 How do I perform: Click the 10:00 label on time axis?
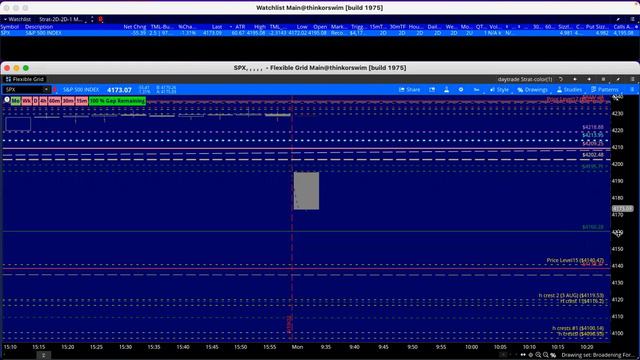(x=471, y=347)
